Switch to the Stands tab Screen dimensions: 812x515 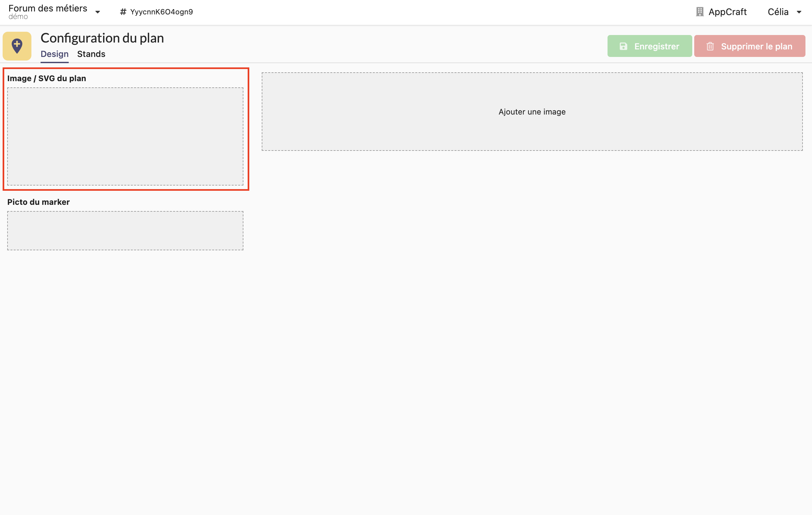pos(91,54)
